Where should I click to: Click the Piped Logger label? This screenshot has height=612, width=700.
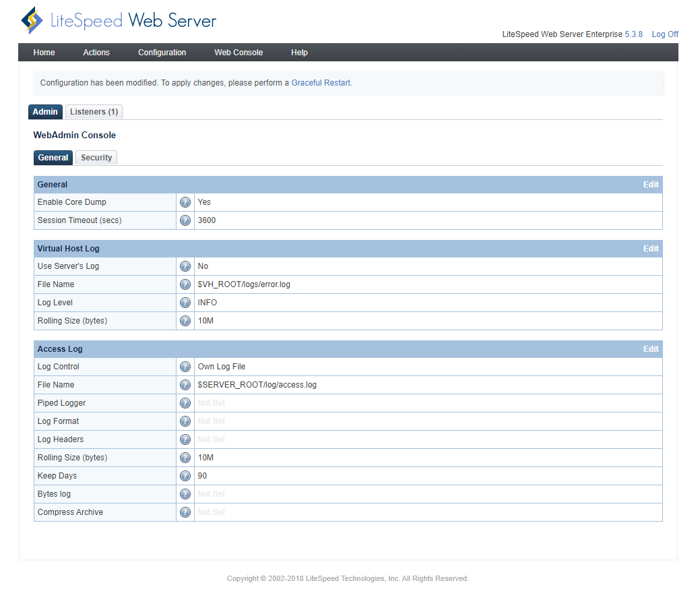pos(61,403)
